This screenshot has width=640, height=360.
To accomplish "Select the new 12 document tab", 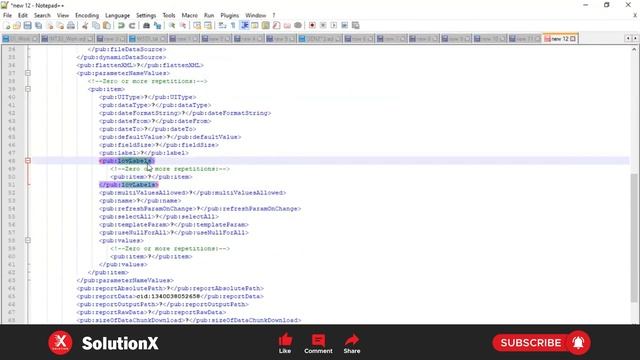I will click(x=560, y=39).
